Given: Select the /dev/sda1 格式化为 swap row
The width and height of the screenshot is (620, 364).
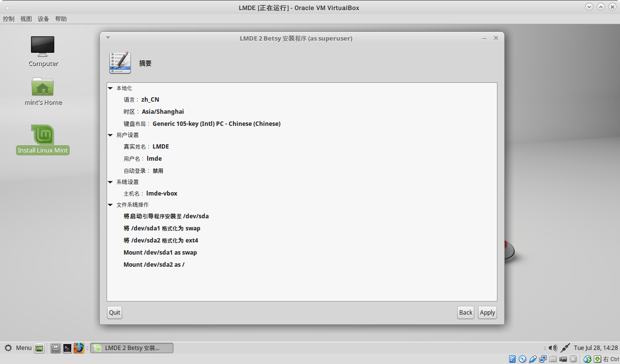Looking at the screenshot, I should click(x=302, y=228).
